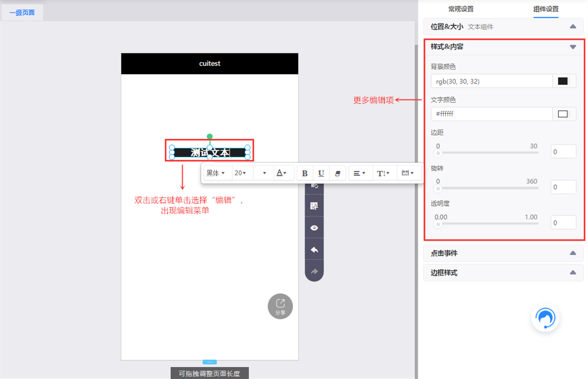This screenshot has height=379, width=588.
Task: Open the font color A dropdown
Action: tap(281, 173)
